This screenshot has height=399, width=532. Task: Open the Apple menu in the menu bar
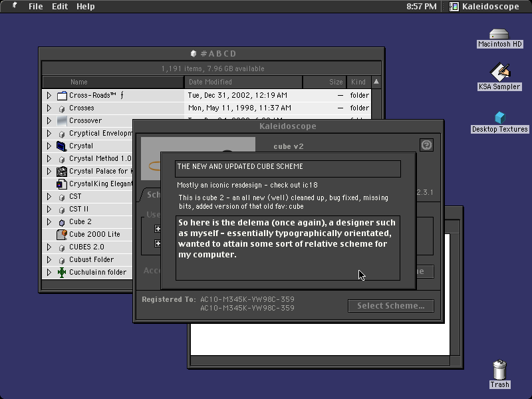point(15,6)
